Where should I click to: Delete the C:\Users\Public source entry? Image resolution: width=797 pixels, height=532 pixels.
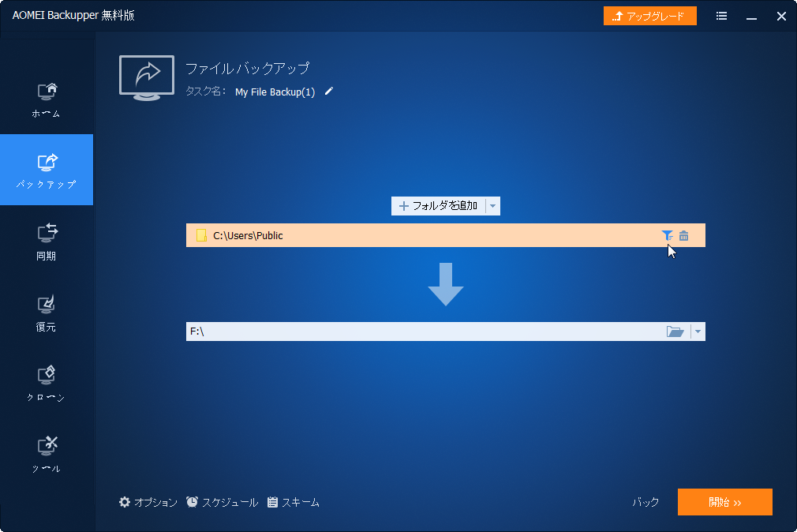(x=684, y=235)
